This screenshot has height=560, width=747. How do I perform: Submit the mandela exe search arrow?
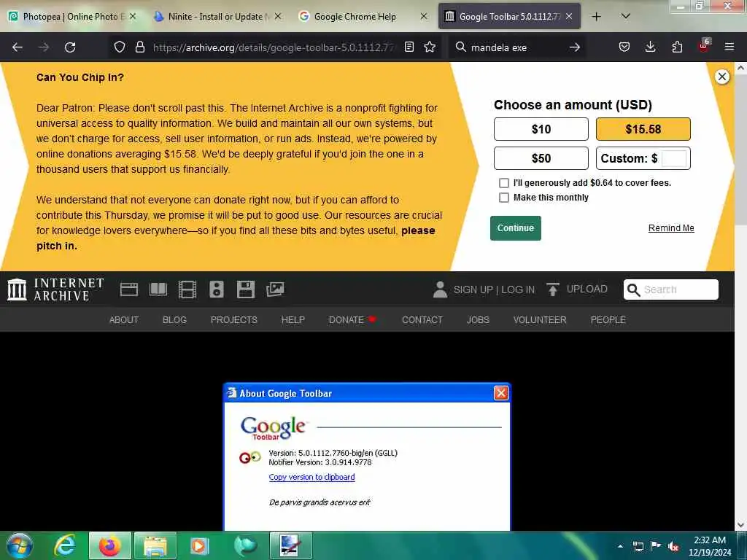pyautogui.click(x=575, y=47)
